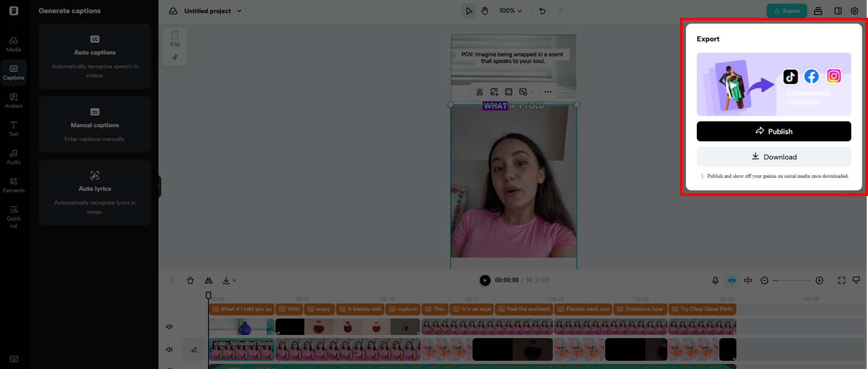Click the split clip icon in timeline toolbar
The width and height of the screenshot is (868, 369).
pyautogui.click(x=172, y=281)
